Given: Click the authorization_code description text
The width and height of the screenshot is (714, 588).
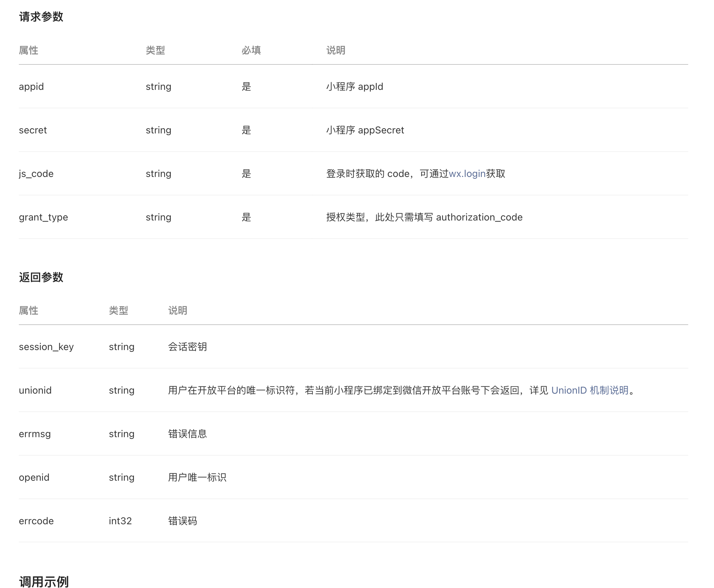Looking at the screenshot, I should pos(479,217).
